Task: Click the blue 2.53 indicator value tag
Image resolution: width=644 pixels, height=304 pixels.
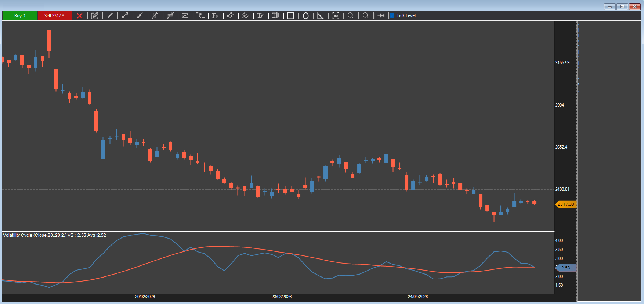Action: click(565, 268)
